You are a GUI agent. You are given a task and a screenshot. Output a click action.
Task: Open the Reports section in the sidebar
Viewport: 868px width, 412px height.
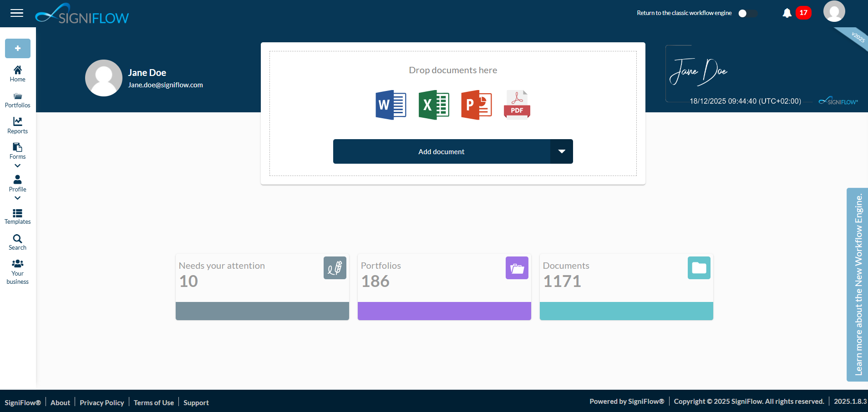(17, 124)
